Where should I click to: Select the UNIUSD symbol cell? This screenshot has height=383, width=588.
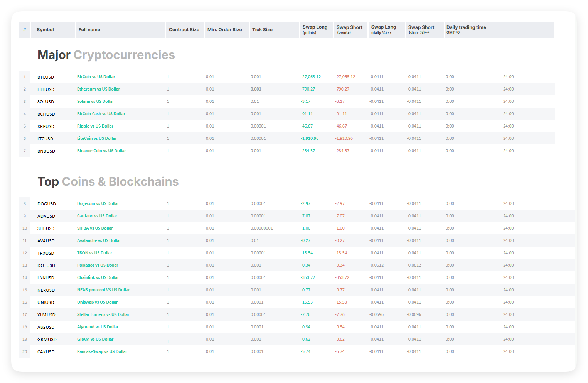click(x=46, y=302)
